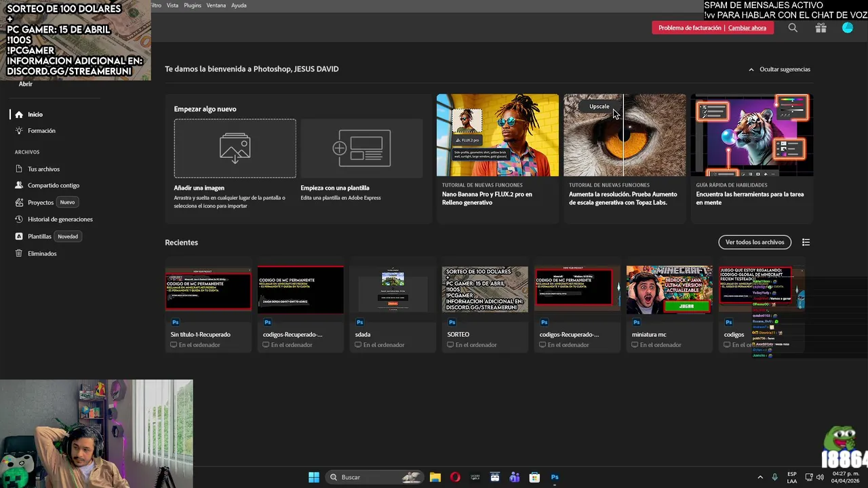Viewport: 868px width, 488px height.
Task: Click Ver todos los archivos button
Action: click(755, 242)
